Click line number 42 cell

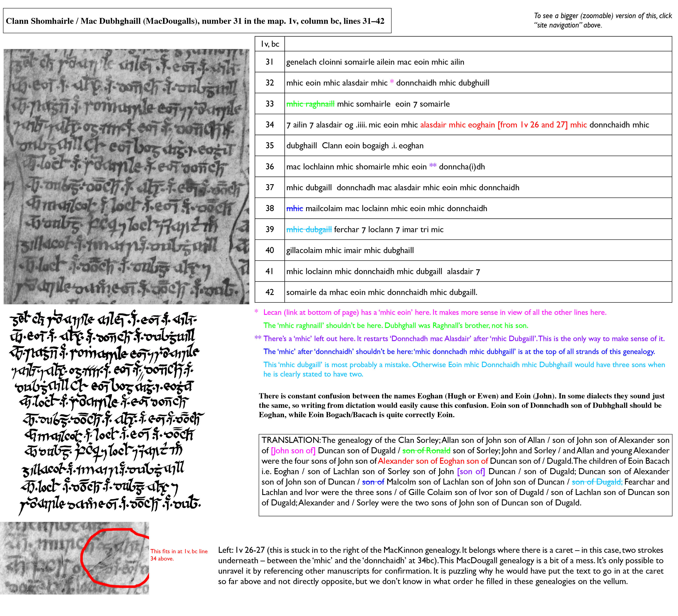269,292
